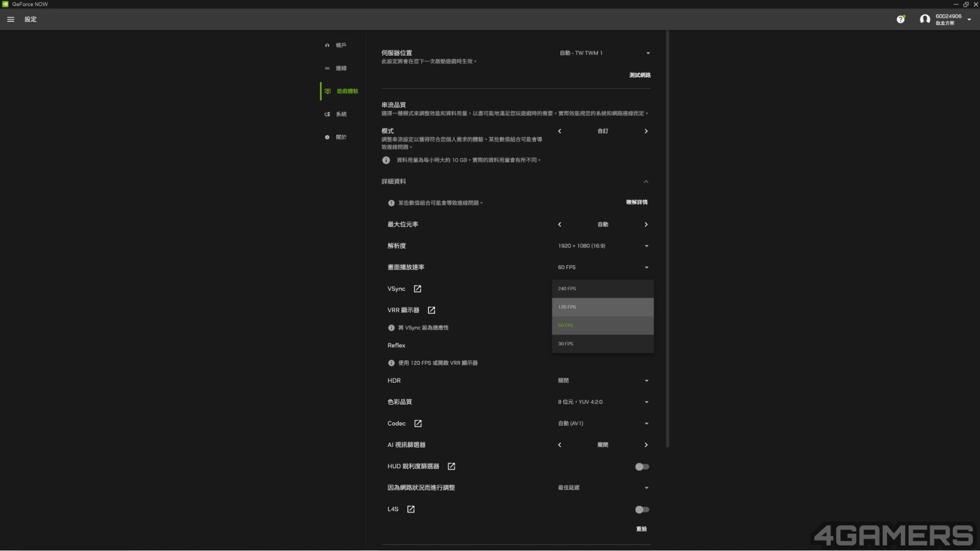Click the info icon beside data usage note

(386, 160)
